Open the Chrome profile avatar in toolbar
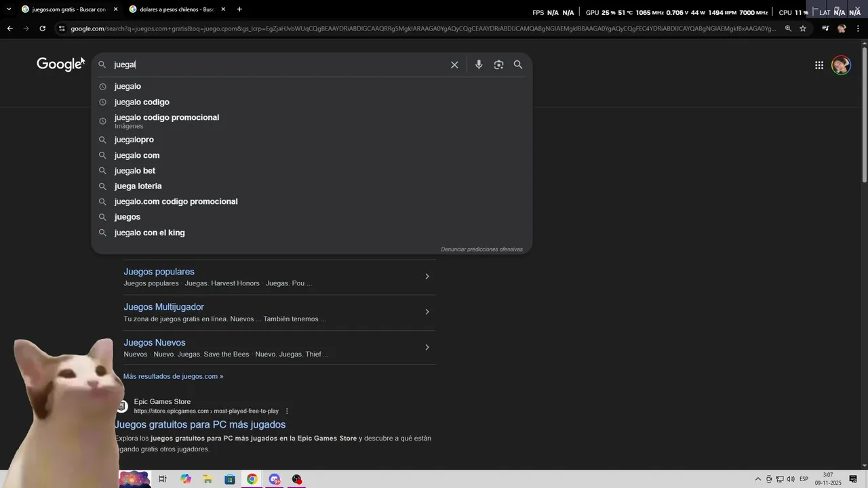This screenshot has height=488, width=868. pos(842,28)
